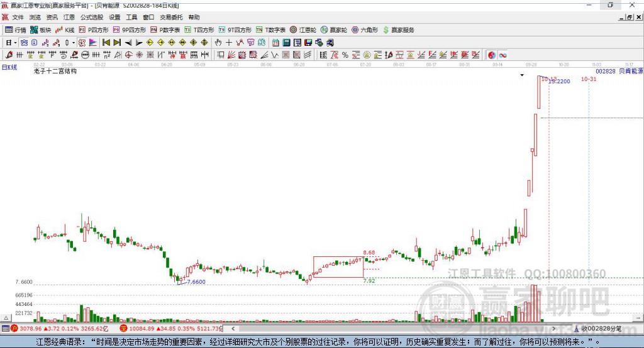This screenshot has height=348, width=644.
Task: Open the T数字表 tool
Action: [270, 30]
